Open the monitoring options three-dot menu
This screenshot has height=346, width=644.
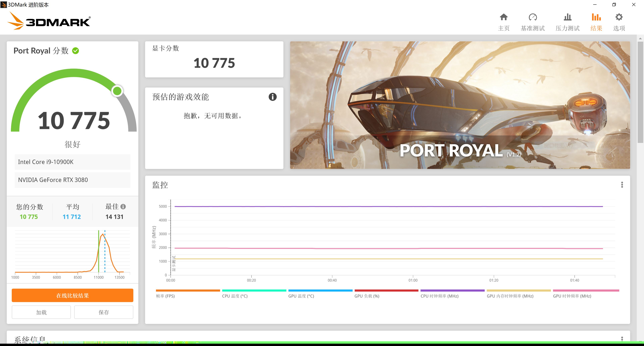[x=622, y=185]
